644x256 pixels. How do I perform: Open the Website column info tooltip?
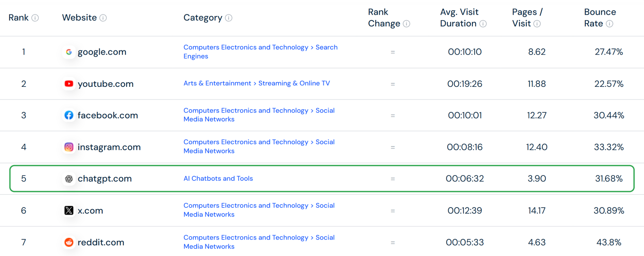[x=103, y=18]
